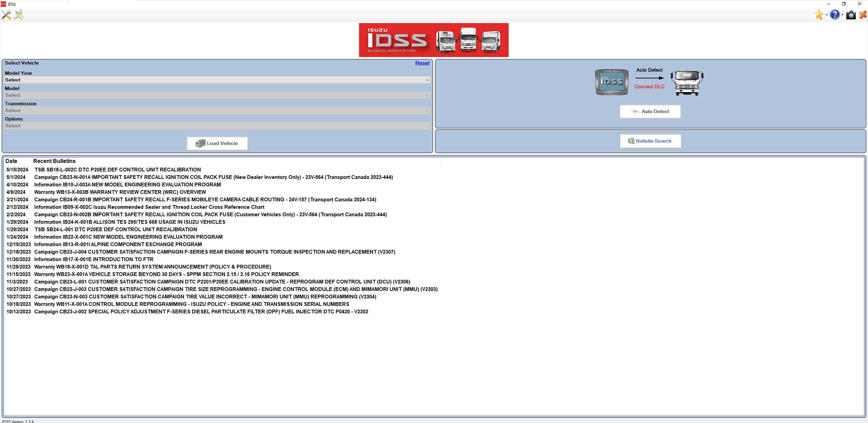Click the IDSS scan tool device image
Viewport: 868px width, 423px height.
point(611,82)
